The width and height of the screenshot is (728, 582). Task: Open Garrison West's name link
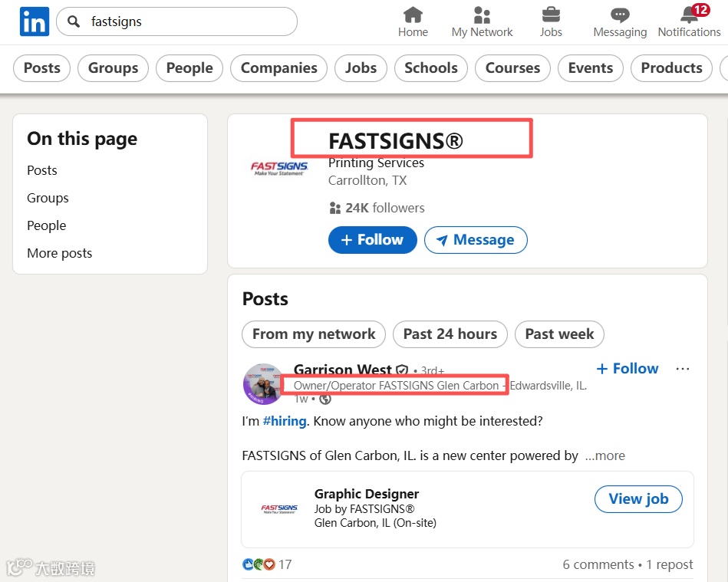tap(343, 370)
